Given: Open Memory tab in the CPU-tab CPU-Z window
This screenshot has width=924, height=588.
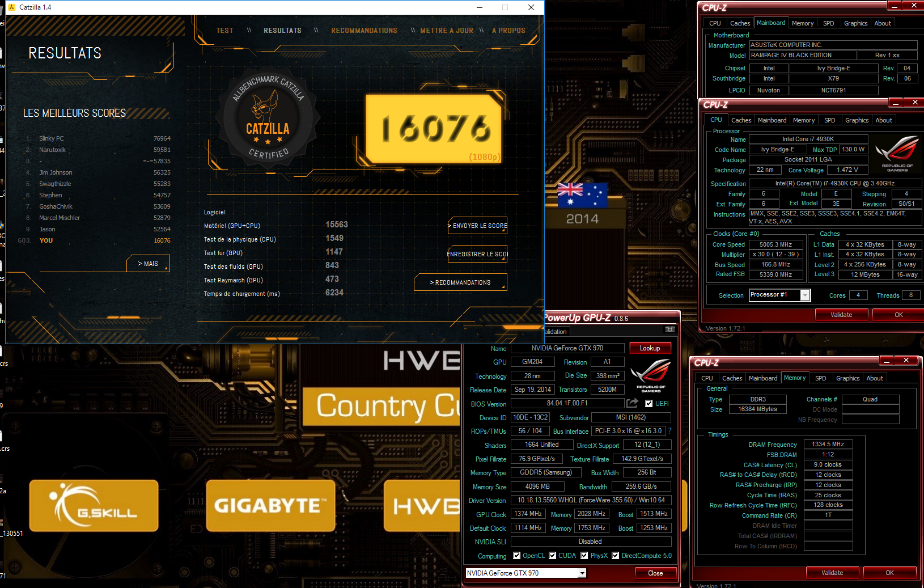Looking at the screenshot, I should tap(804, 120).
